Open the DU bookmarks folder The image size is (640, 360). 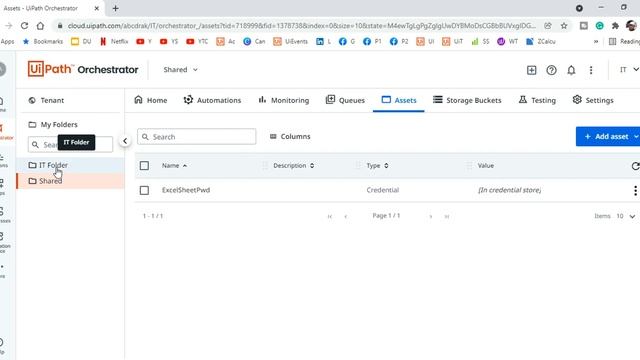(x=81, y=42)
